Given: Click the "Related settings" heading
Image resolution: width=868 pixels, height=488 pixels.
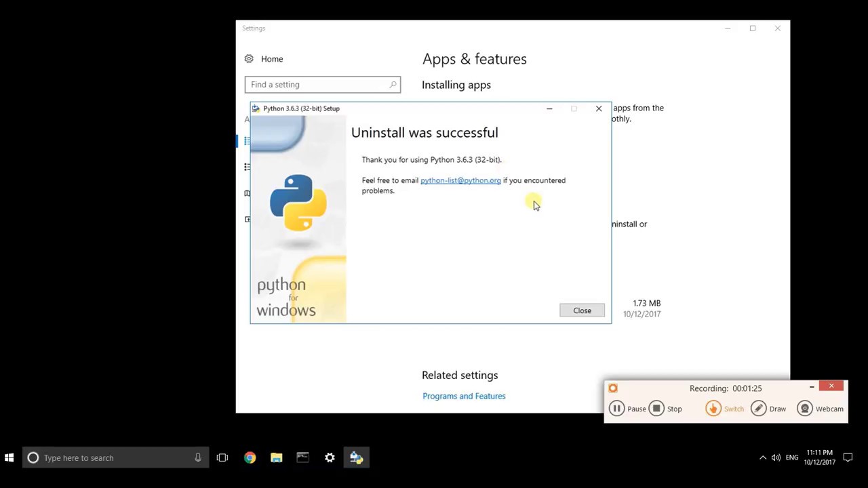Looking at the screenshot, I should pos(460,375).
